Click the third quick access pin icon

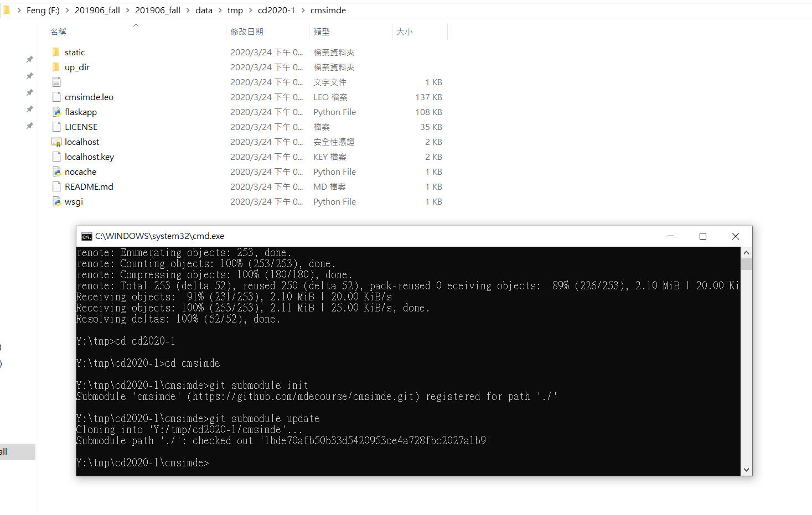click(30, 92)
